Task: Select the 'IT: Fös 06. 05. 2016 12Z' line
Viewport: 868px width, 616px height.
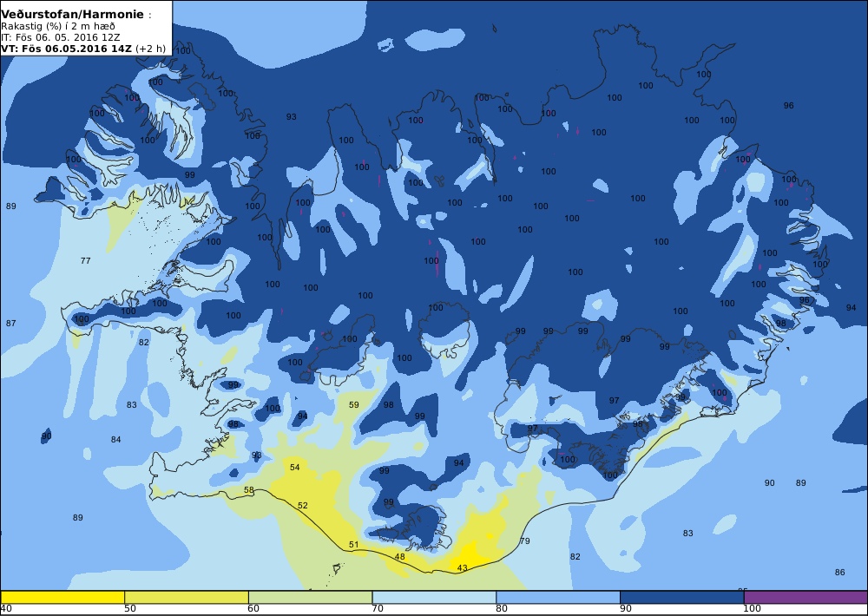Action: click(61, 37)
